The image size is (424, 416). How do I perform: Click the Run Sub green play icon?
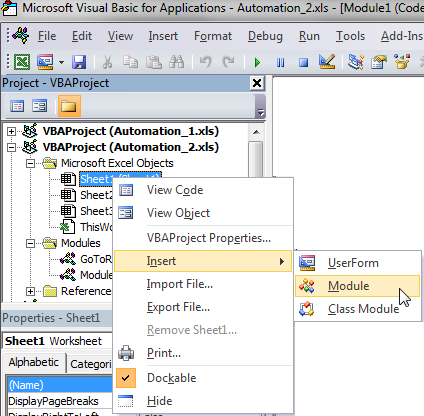coord(257,62)
